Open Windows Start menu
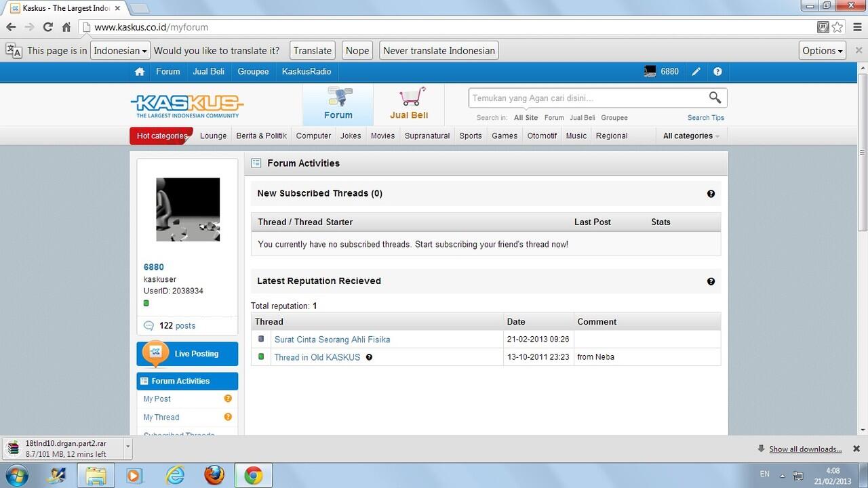Screen dimensions: 868x488 click(18, 475)
